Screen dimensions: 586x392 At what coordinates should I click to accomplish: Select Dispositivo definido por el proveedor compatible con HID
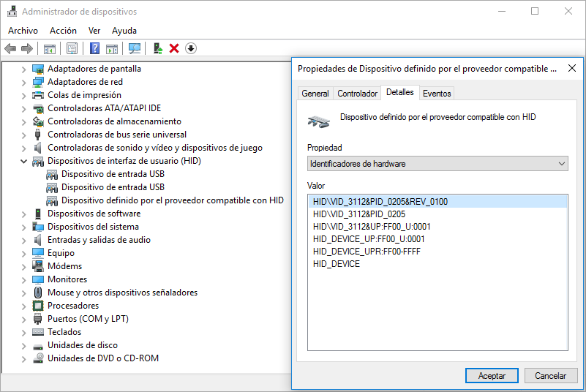pos(172,200)
